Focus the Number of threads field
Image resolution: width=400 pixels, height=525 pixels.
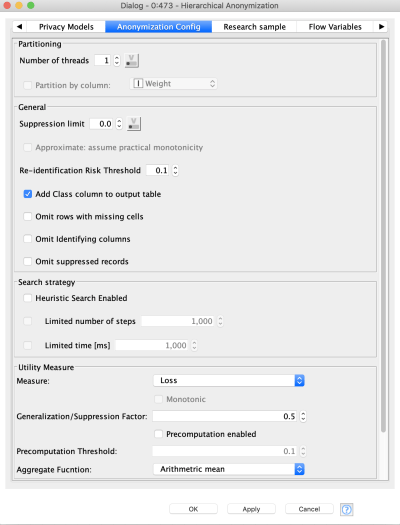point(103,61)
